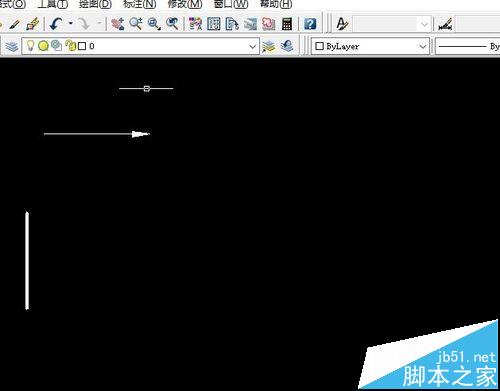This screenshot has height=391, width=500.
Task: Open the Layer Properties Manager icon
Action: pos(12,46)
